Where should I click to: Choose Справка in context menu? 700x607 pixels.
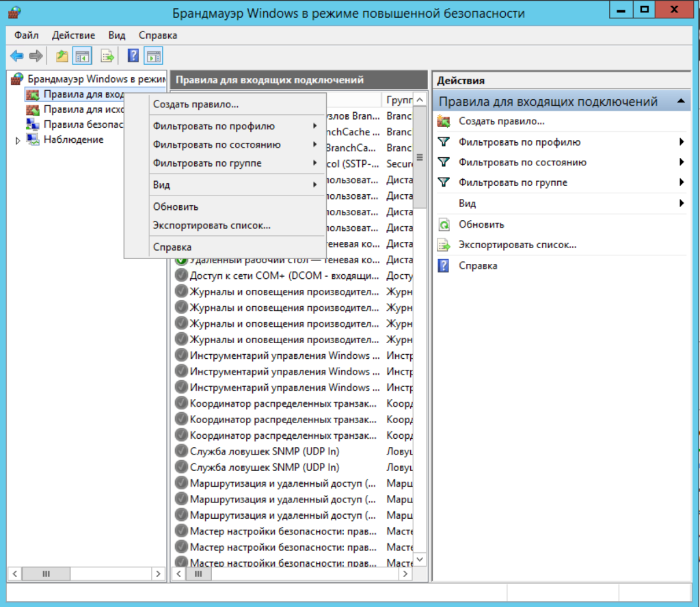(x=237, y=247)
